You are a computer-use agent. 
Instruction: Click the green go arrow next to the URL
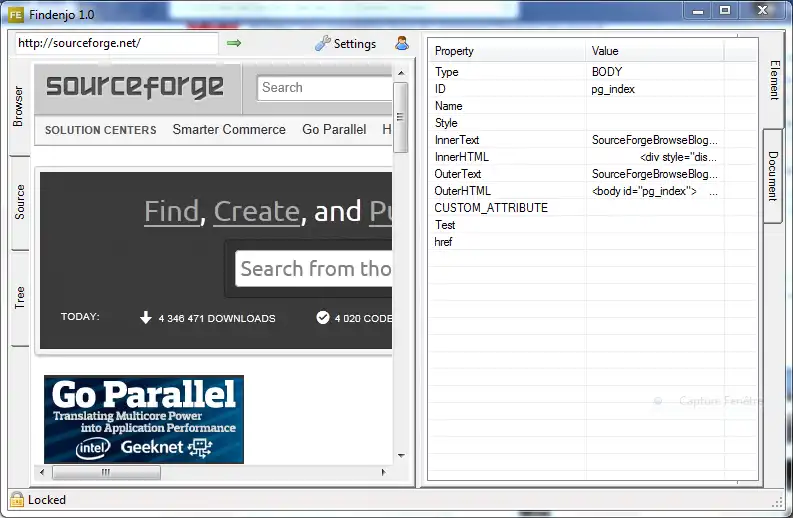[234, 43]
